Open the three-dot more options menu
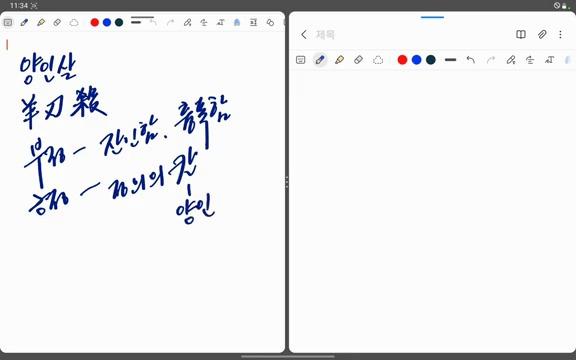The width and height of the screenshot is (576, 360). click(x=560, y=35)
